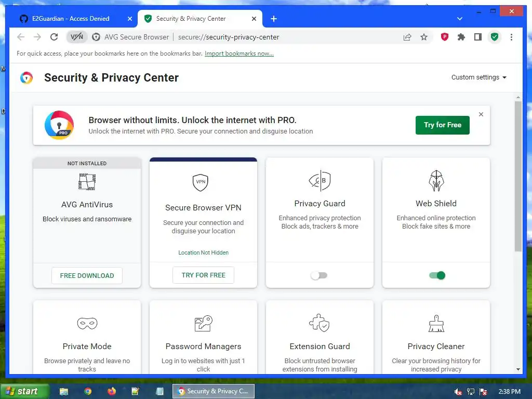
Task: Switch to the E2Guardian - Access Denied tab
Action: pyautogui.click(x=71, y=19)
